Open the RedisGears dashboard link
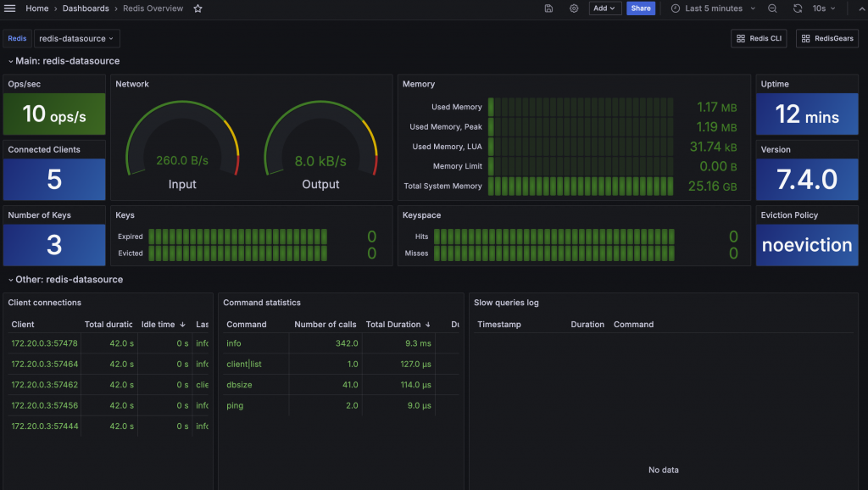 coord(827,38)
